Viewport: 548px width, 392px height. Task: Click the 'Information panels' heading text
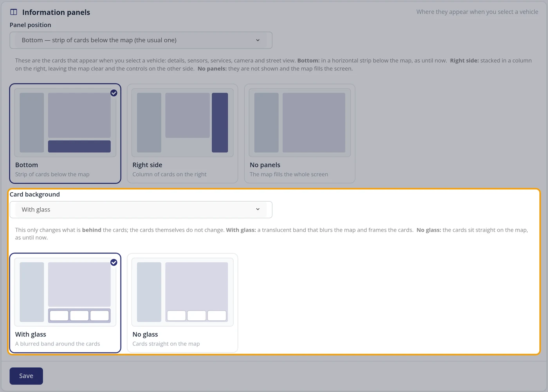click(56, 12)
